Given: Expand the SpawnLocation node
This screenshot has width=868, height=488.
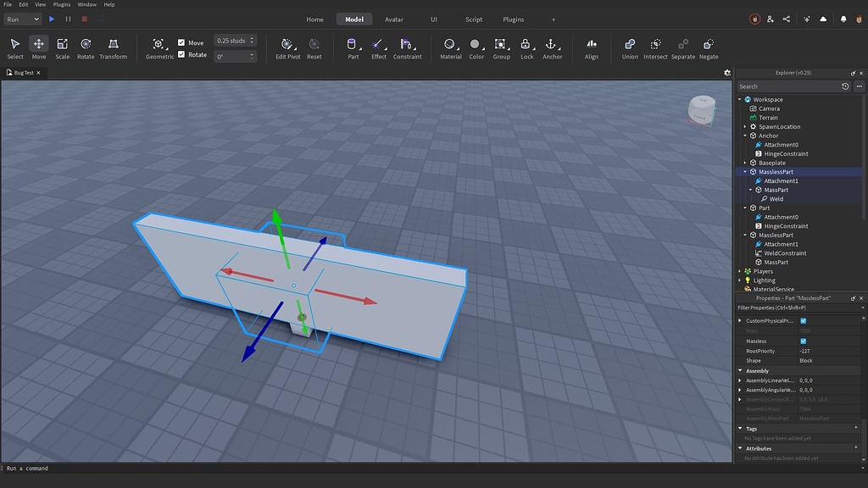Looking at the screenshot, I should [745, 127].
